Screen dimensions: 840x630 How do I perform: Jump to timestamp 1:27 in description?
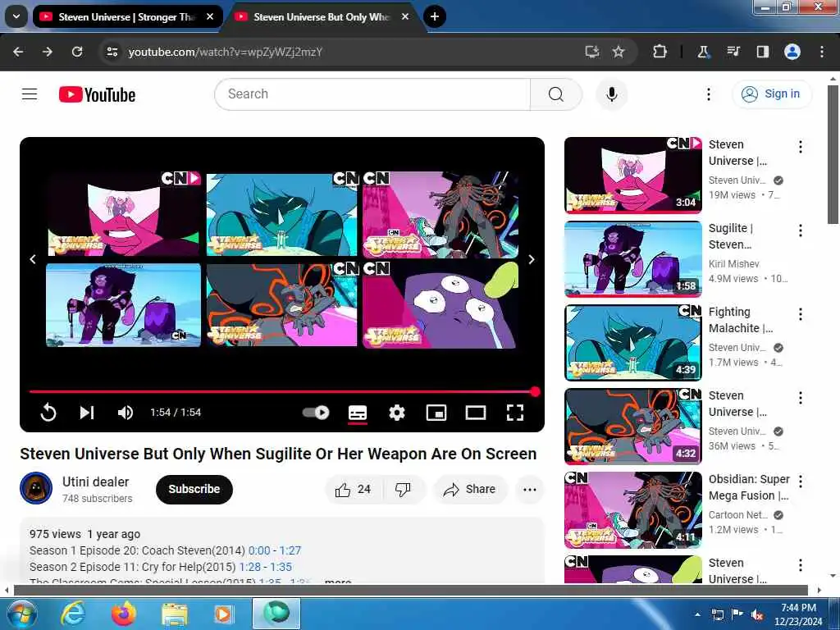[290, 550]
